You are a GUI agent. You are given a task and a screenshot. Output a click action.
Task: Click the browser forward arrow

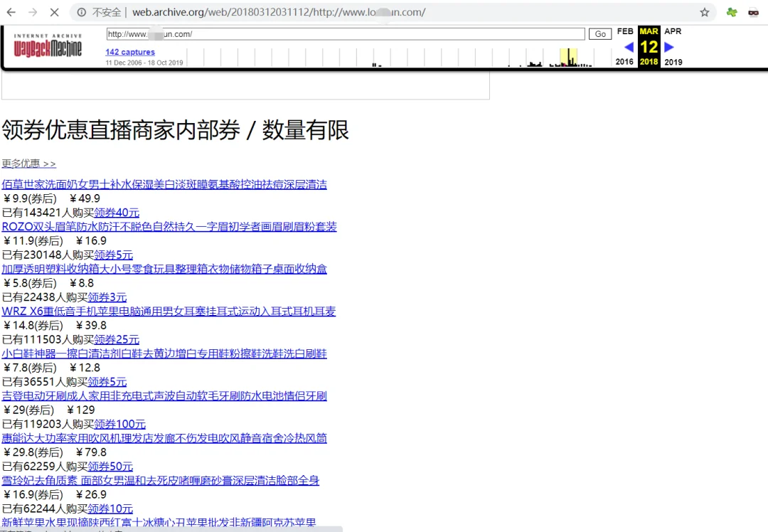pyautogui.click(x=33, y=12)
